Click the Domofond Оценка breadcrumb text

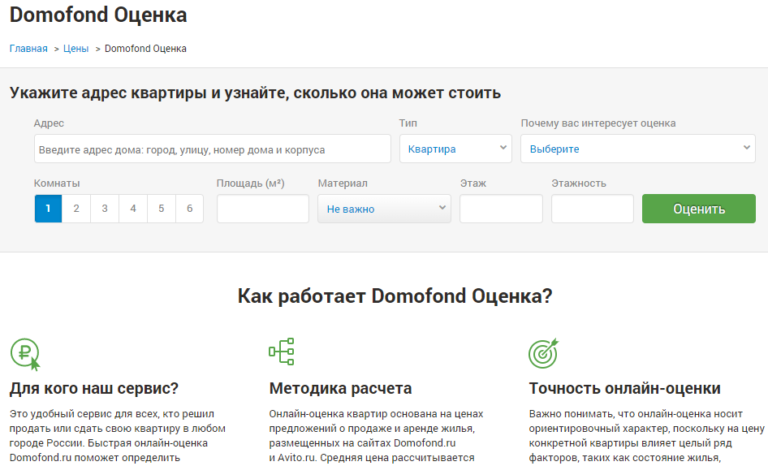tap(145, 49)
